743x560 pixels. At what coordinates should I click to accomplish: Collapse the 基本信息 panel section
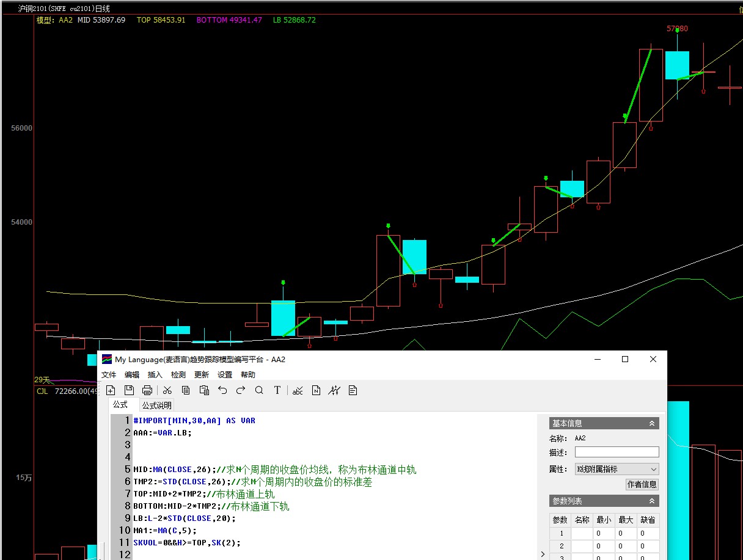pyautogui.click(x=651, y=423)
